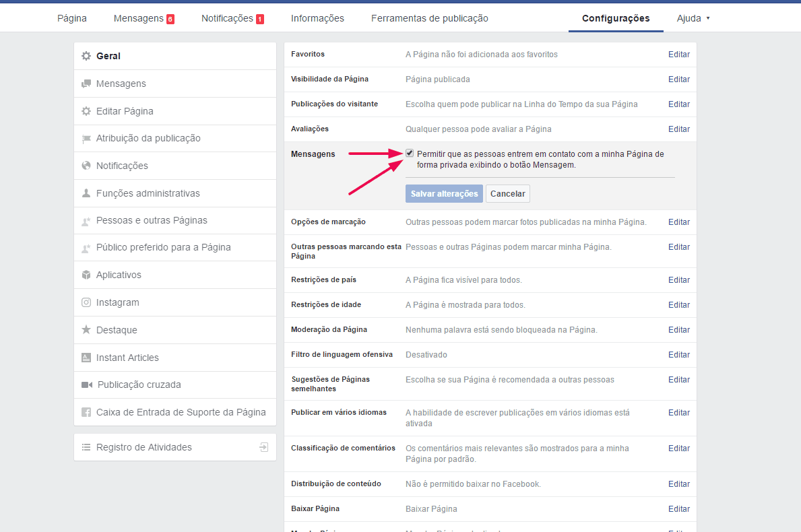Click the icon for Pessoas e outras Páginas
The image size is (801, 532).
86,221
